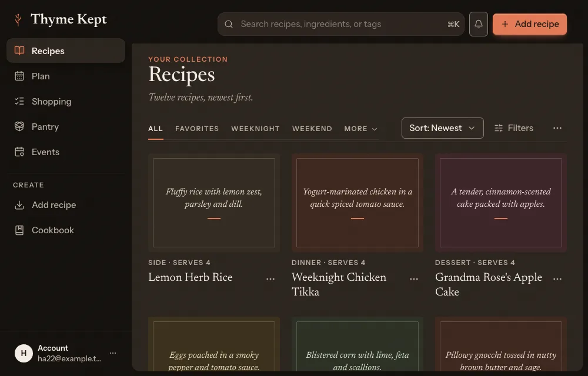Click the plus icon in Add recipe button
This screenshot has width=588, height=376.
(505, 24)
